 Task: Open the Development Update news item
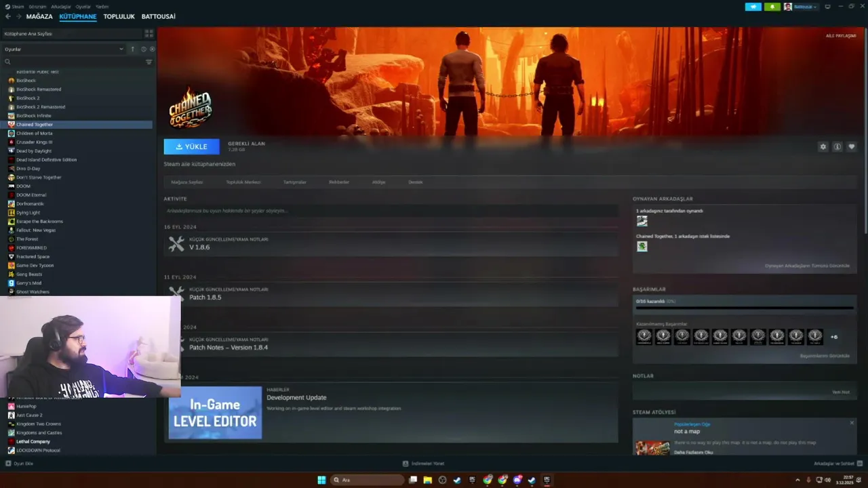point(296,398)
